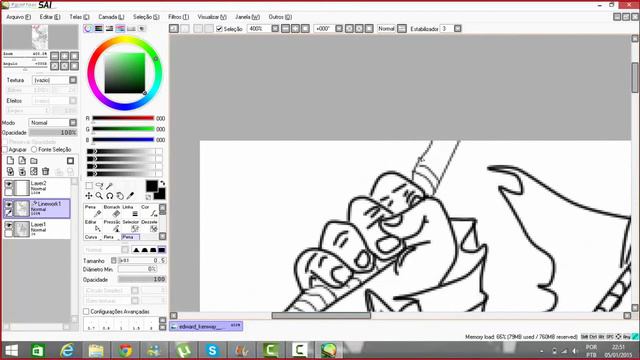Select the Hand pan tool
The image size is (640, 360).
click(120, 196)
